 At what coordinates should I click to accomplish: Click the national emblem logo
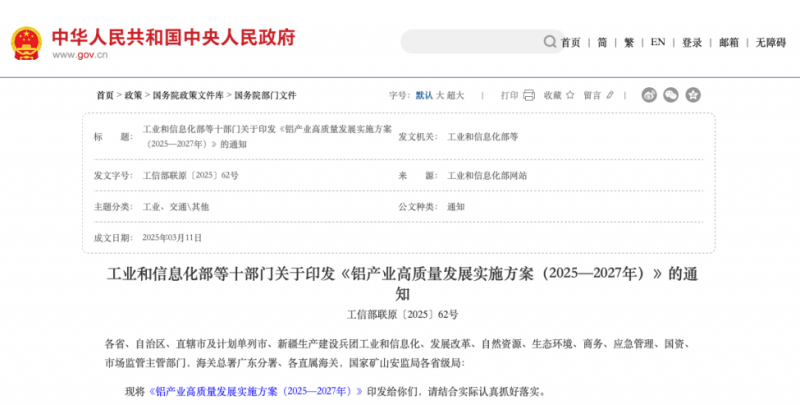26,43
